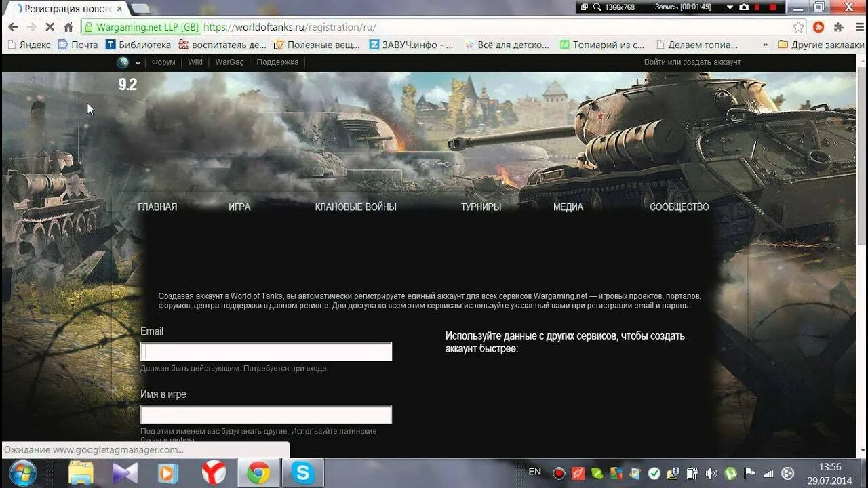
Task: Click the Wargaming.net LLP security badge
Action: point(141,27)
